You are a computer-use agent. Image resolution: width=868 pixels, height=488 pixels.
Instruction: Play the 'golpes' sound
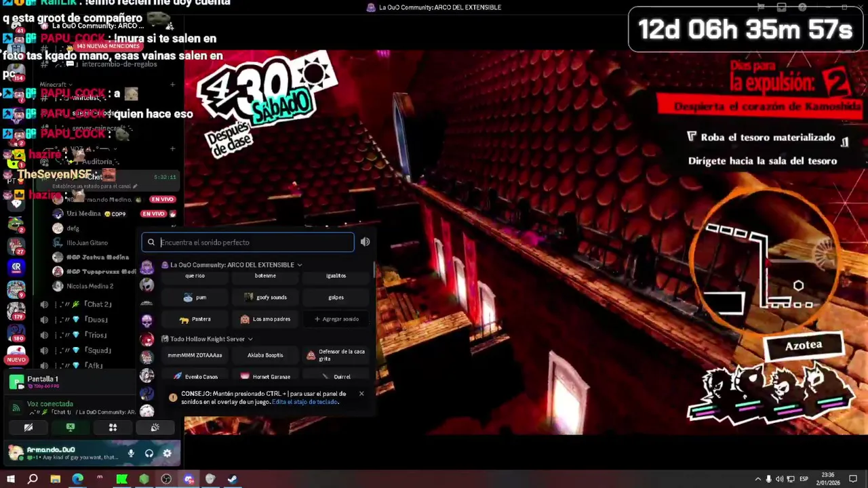[x=336, y=297]
